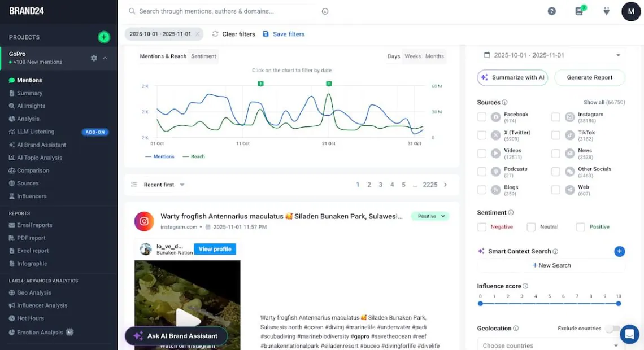Screen dimensions: 644x350
Task: Open the Sentiment chart tab
Action: click(x=203, y=56)
